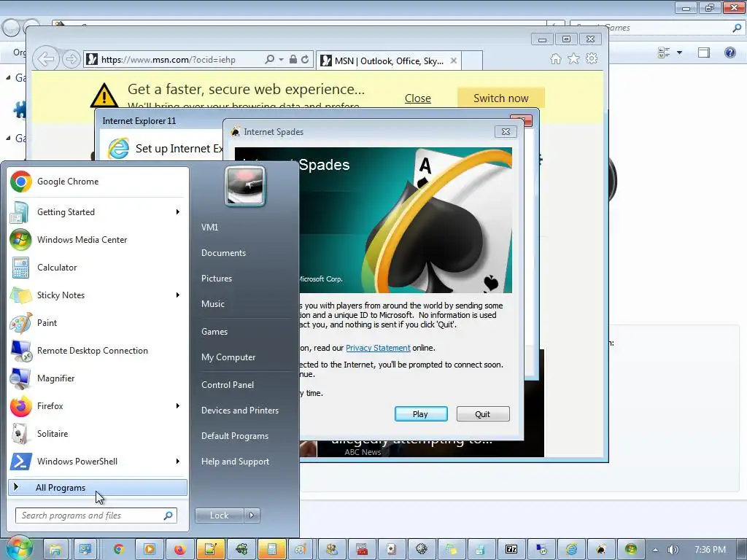Click the Games window search magnifier
Screen dimensions: 747x560
tap(737, 28)
